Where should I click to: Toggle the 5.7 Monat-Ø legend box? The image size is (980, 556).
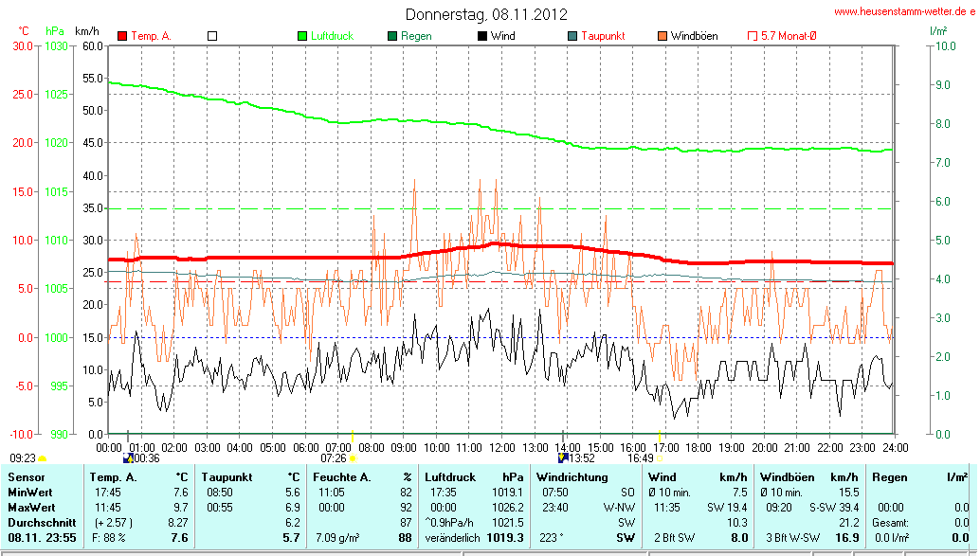pyautogui.click(x=753, y=36)
